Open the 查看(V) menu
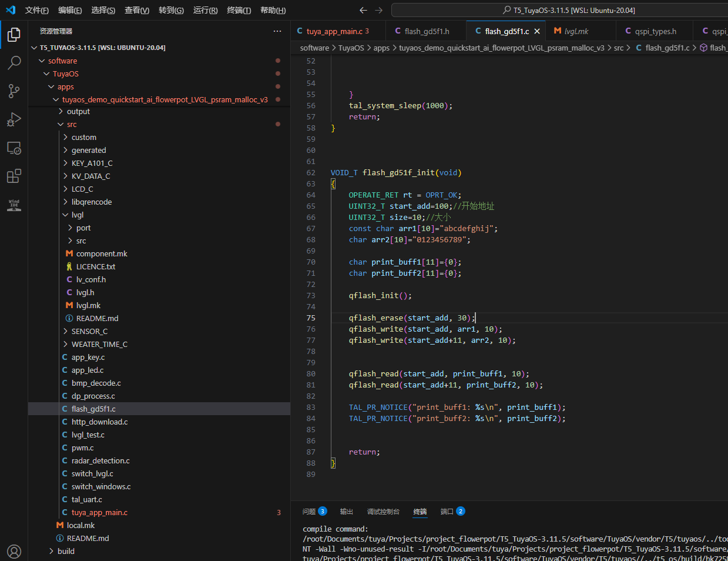The image size is (728, 561). pyautogui.click(x=137, y=10)
